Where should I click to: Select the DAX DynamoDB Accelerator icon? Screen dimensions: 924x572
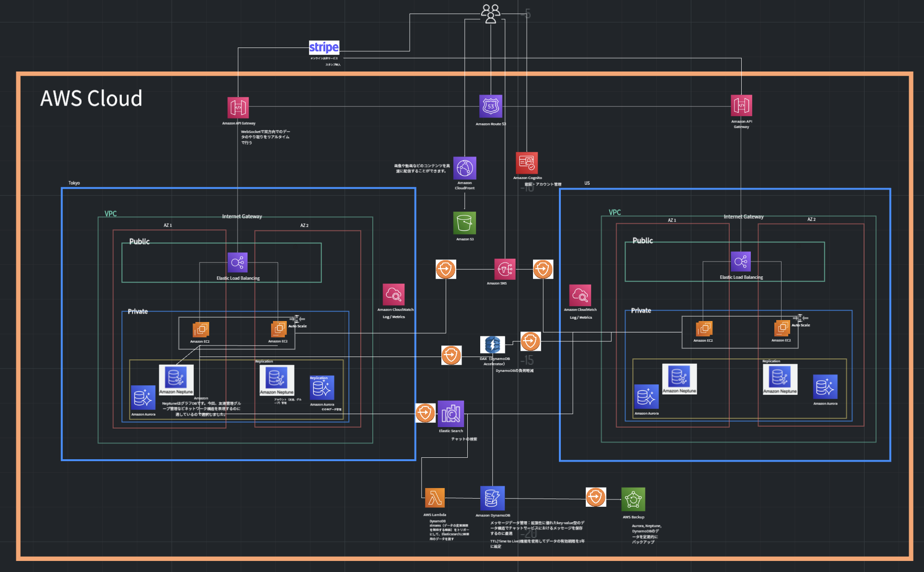[492, 345]
